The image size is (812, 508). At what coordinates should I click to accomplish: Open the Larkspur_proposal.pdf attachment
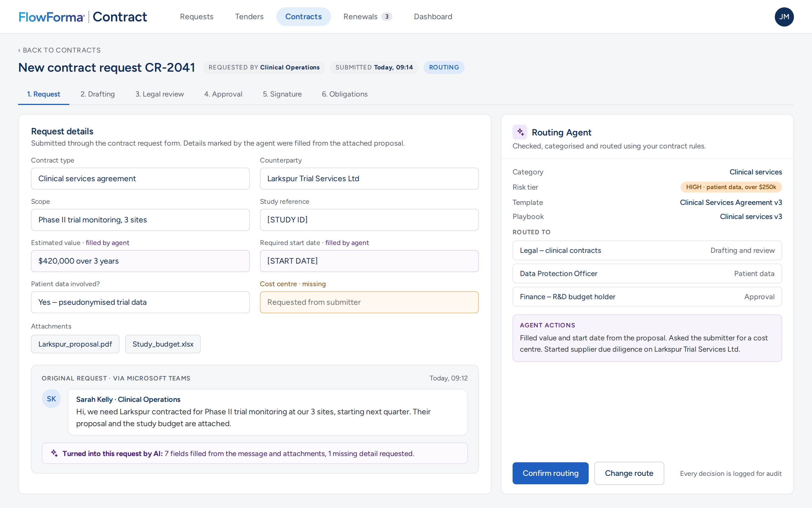[75, 344]
